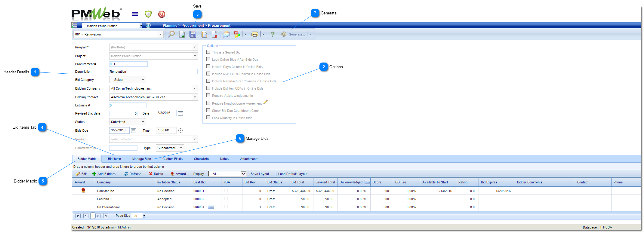The height and width of the screenshot is (233, 644).
Task: Switch to the Manage Bids tab
Action: pos(142,159)
